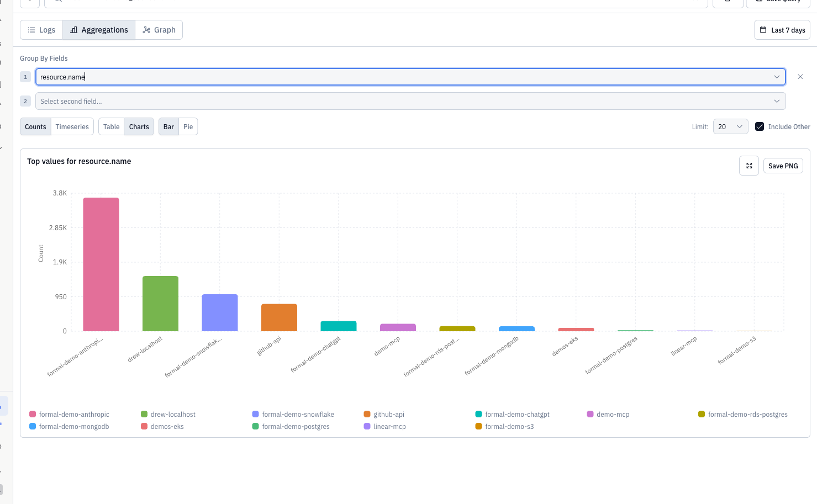
Task: Toggle demos-eks legend swatch
Action: click(144, 426)
